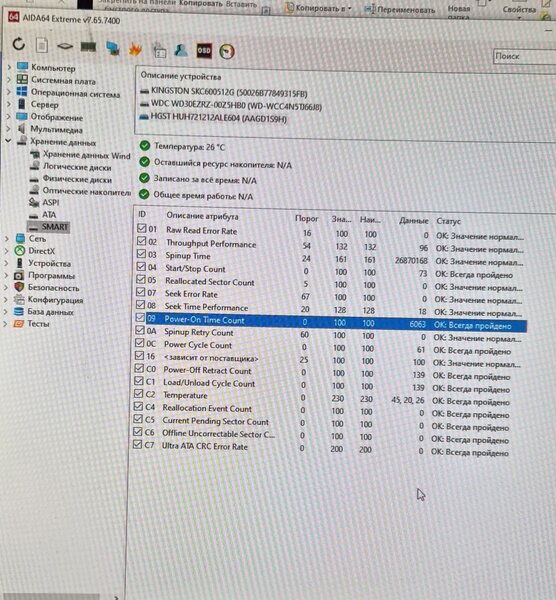Click the Данные column header
The image size is (556, 600).
(413, 221)
